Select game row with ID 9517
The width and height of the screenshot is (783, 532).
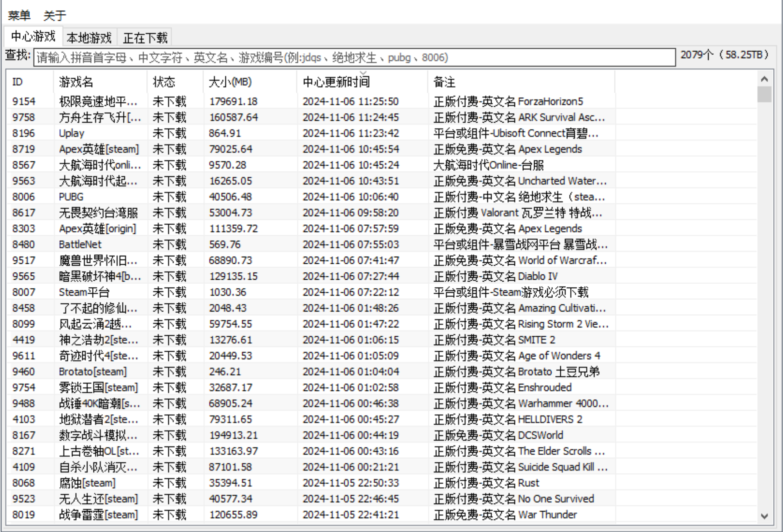click(x=382, y=260)
